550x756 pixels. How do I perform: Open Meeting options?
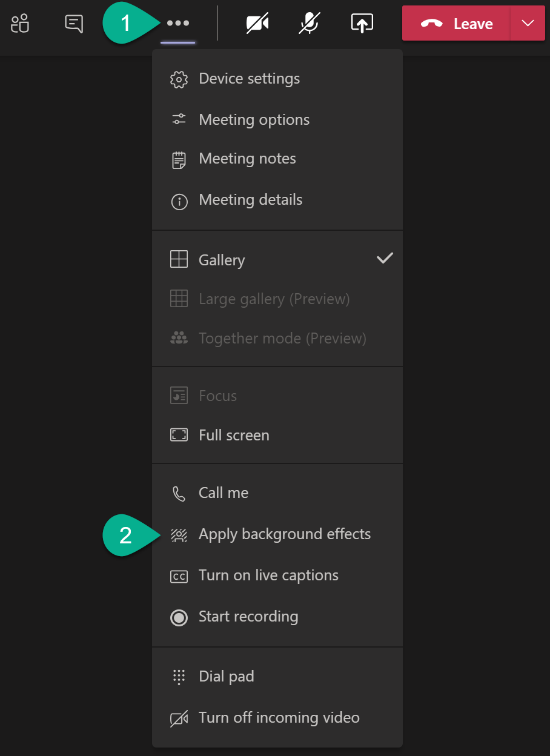(x=254, y=119)
